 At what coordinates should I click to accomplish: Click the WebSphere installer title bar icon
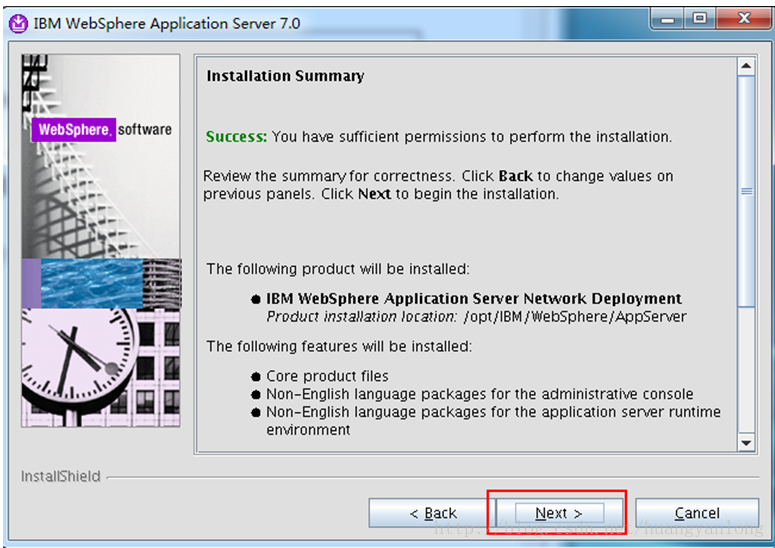click(18, 23)
